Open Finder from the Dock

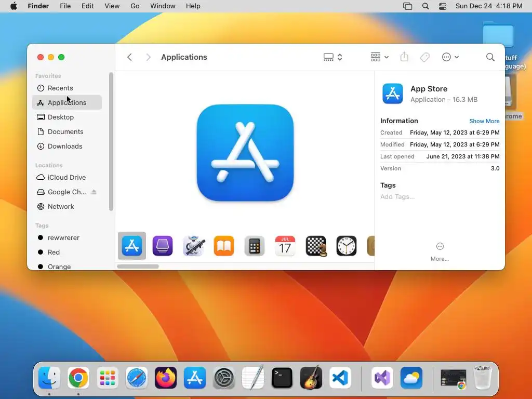click(49, 378)
